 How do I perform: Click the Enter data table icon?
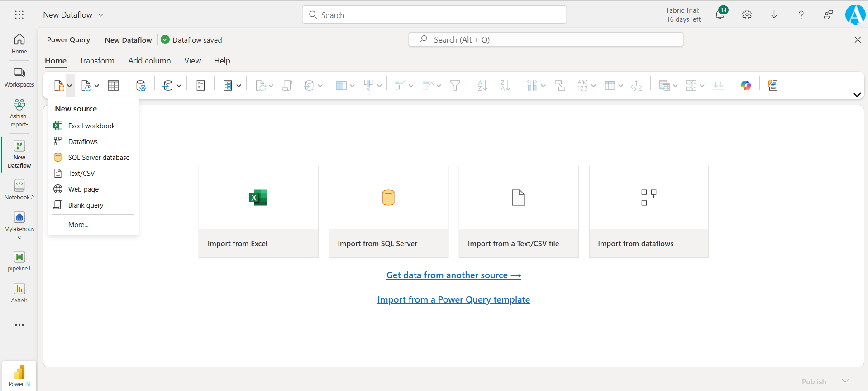(x=113, y=85)
